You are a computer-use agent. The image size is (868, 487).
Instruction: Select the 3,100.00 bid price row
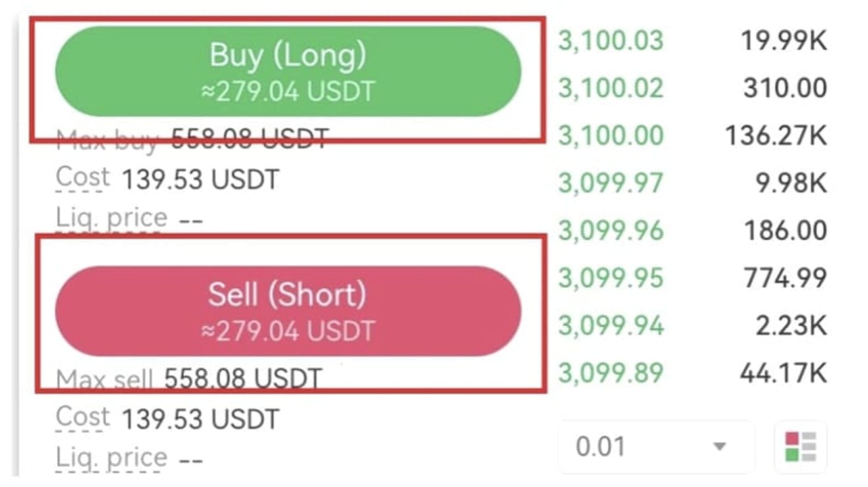coord(692,136)
